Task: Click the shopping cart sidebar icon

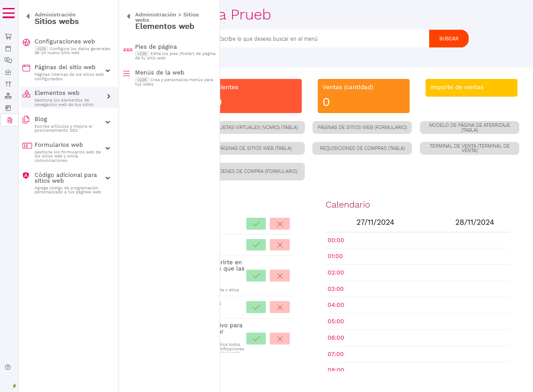Action: click(x=8, y=36)
